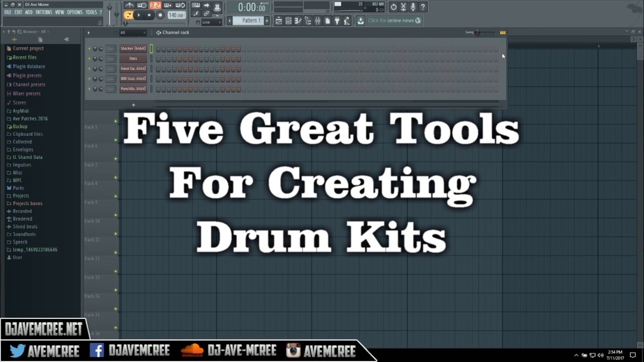Open the Mixer from the toolbar
Image resolution: width=644 pixels, height=362 pixels.
[317, 20]
